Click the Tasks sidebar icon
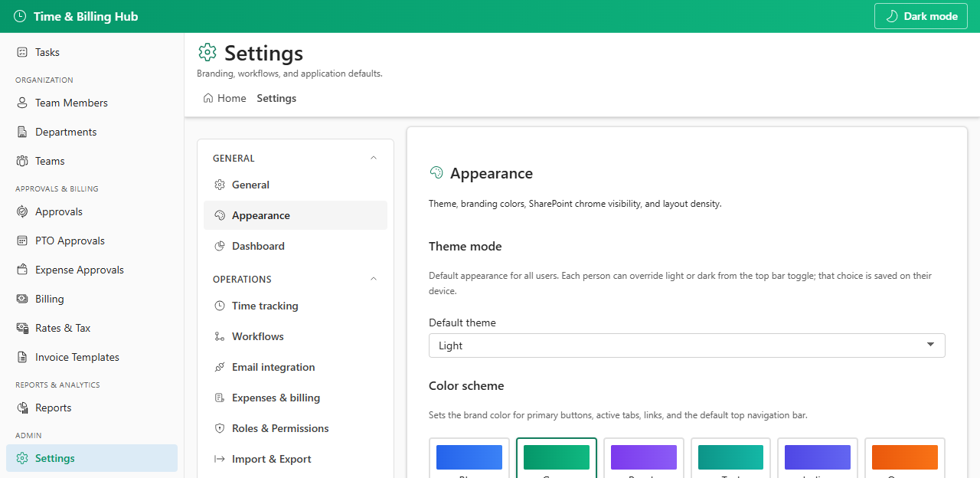Viewport: 980px width, 478px height. [x=22, y=52]
